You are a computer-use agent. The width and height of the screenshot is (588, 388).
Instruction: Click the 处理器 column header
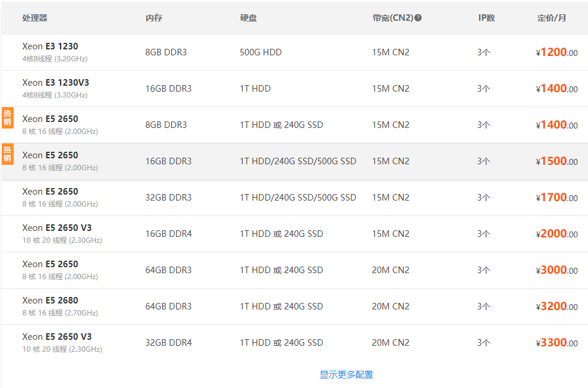[x=34, y=18]
